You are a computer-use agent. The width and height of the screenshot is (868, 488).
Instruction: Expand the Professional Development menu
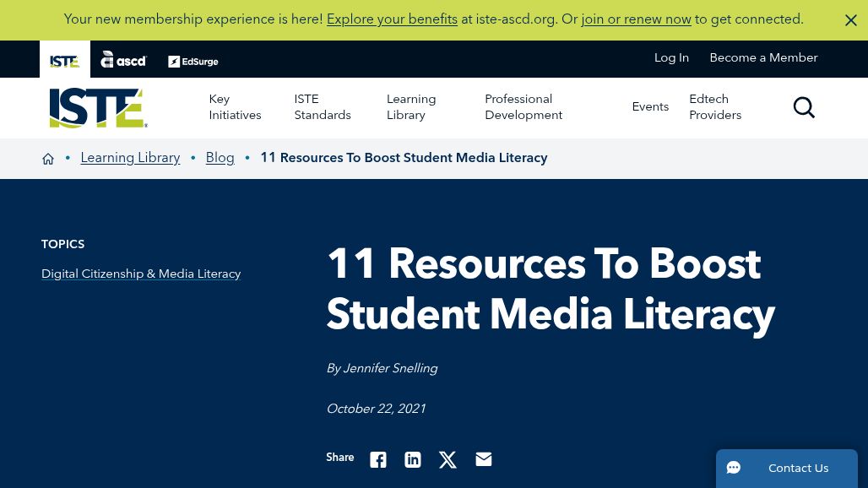click(x=524, y=107)
